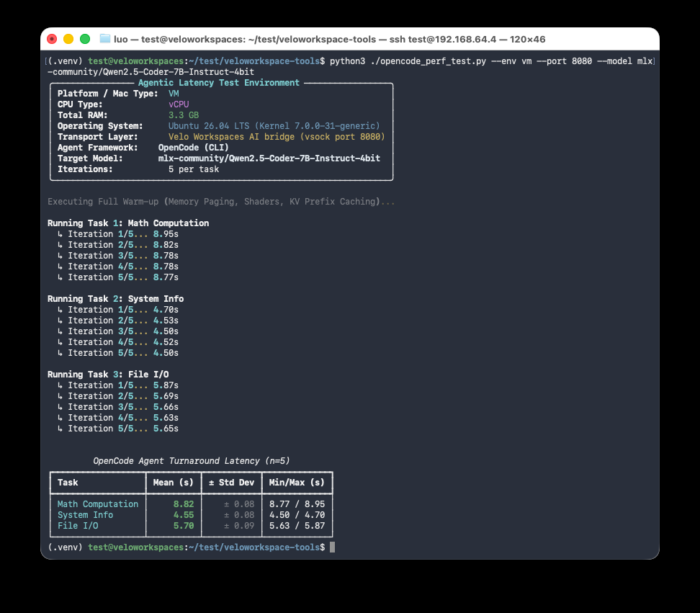Click the iteration time '5.66s'
This screenshot has width=700, height=613.
click(x=166, y=407)
